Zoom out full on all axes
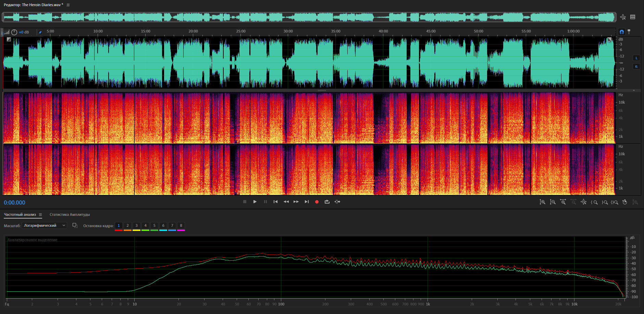Image resolution: width=644 pixels, height=314 pixels. 583,202
